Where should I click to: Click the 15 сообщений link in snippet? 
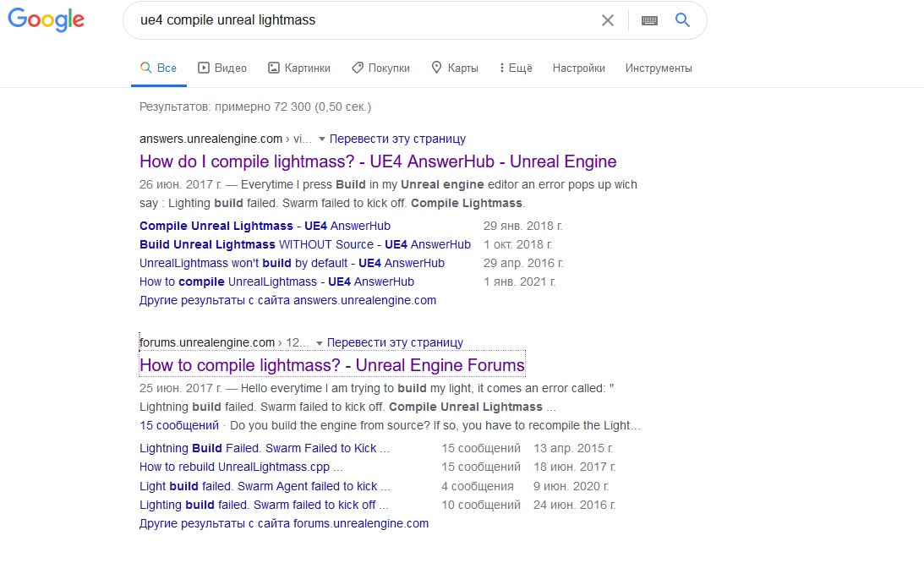point(178,426)
